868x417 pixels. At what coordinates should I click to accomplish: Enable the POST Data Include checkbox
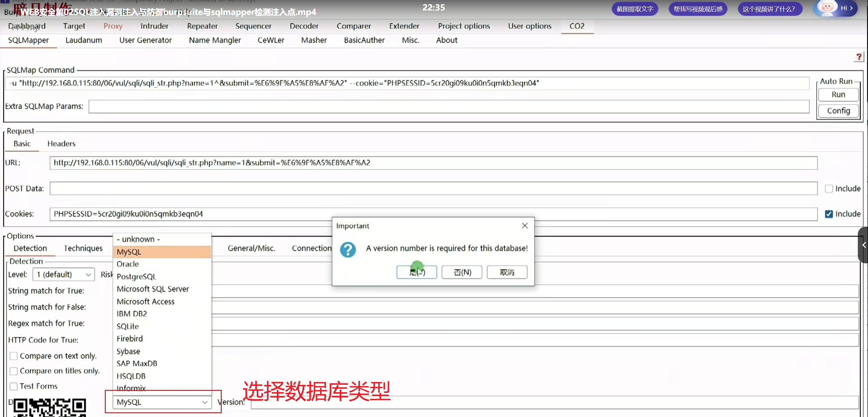pyautogui.click(x=829, y=189)
